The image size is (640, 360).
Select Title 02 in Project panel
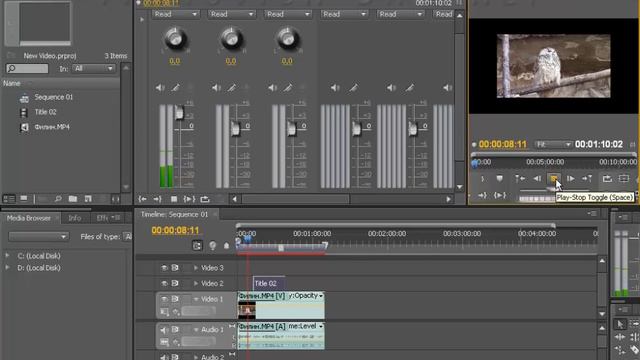point(45,112)
